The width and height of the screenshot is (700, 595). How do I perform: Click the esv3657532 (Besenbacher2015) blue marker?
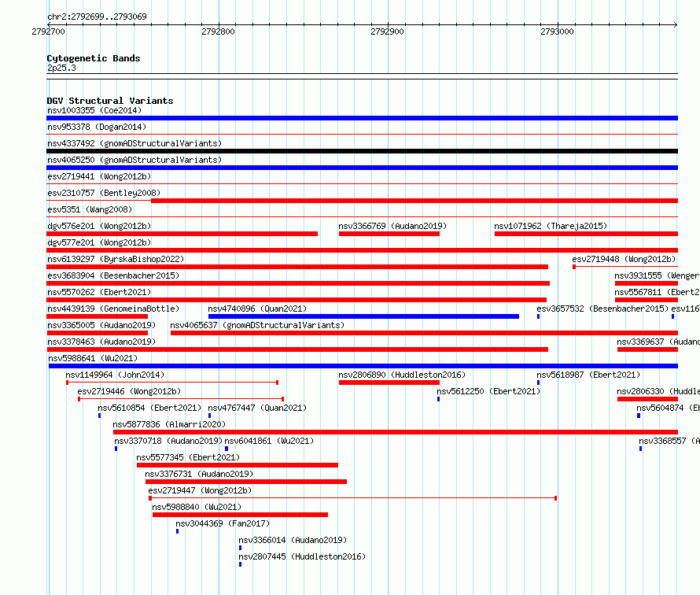[539, 316]
